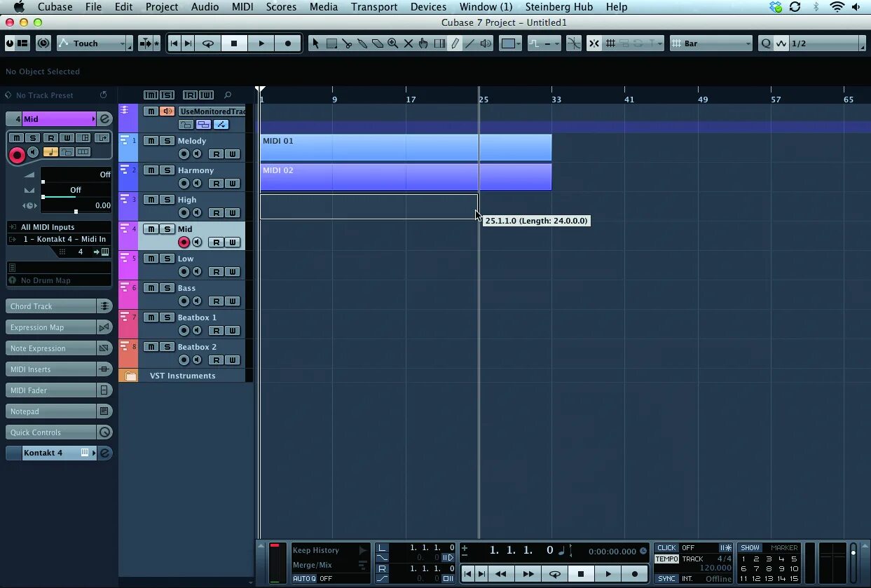Open the Devices menu
871x588 pixels.
(x=428, y=7)
